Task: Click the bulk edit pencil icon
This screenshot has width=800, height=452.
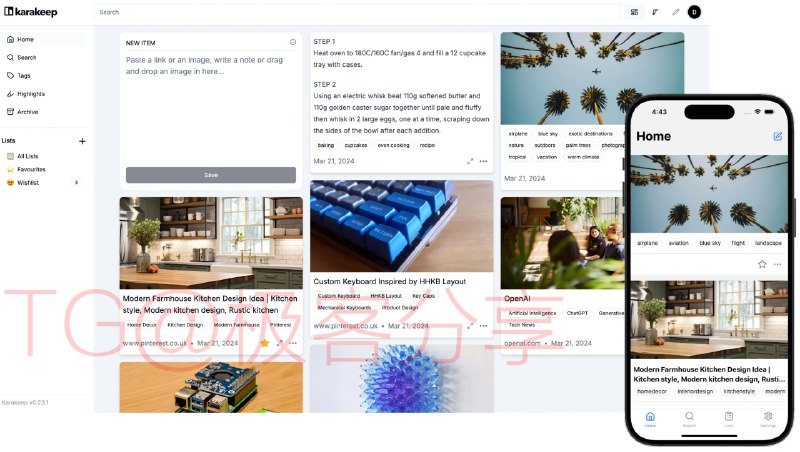Action: pyautogui.click(x=676, y=12)
